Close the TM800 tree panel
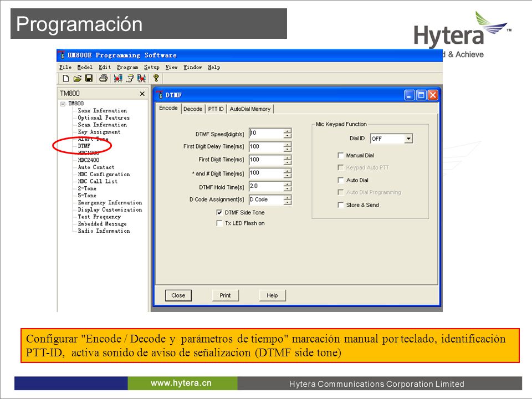This screenshot has height=399, width=532. click(x=142, y=94)
